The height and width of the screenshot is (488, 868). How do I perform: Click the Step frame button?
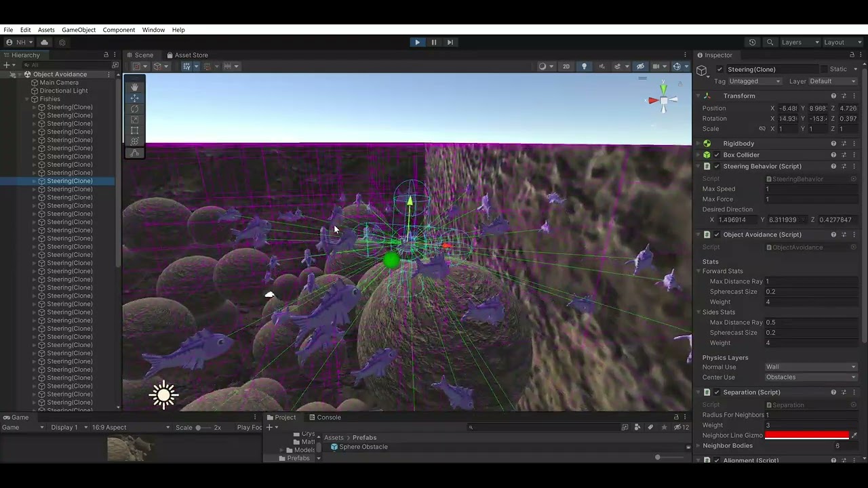[450, 42]
